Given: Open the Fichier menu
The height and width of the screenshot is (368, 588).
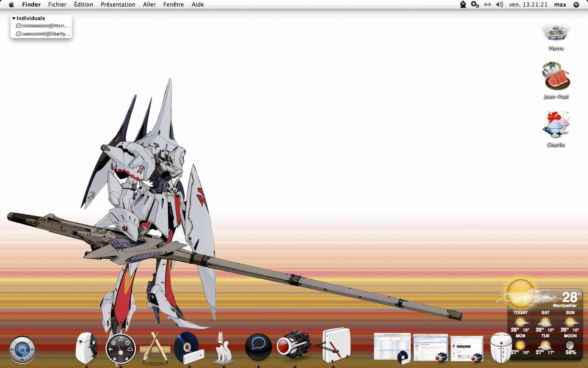Looking at the screenshot, I should (57, 4).
